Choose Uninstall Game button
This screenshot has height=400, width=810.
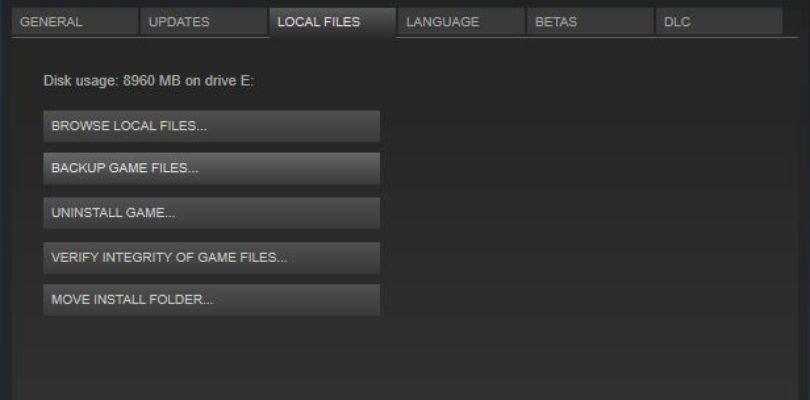point(212,213)
